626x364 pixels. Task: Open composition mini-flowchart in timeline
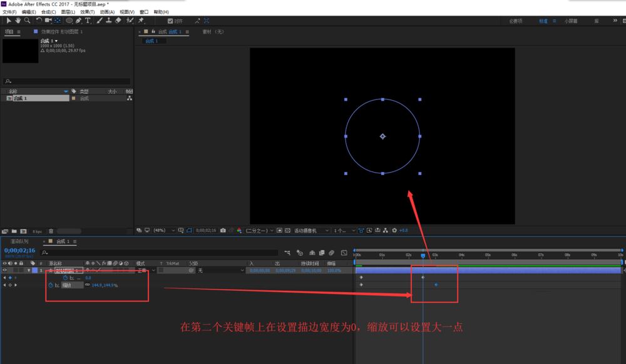click(x=287, y=253)
